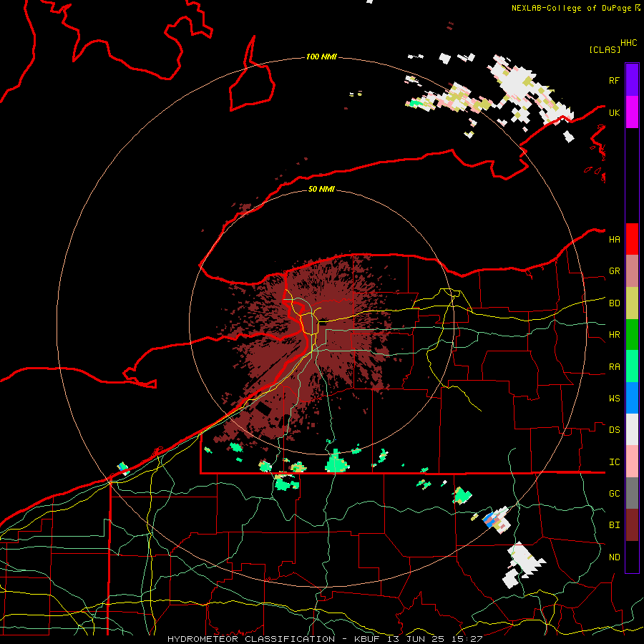The width and height of the screenshot is (644, 644).
Task: Select the BD yellow legend block
Action: pyautogui.click(x=632, y=303)
